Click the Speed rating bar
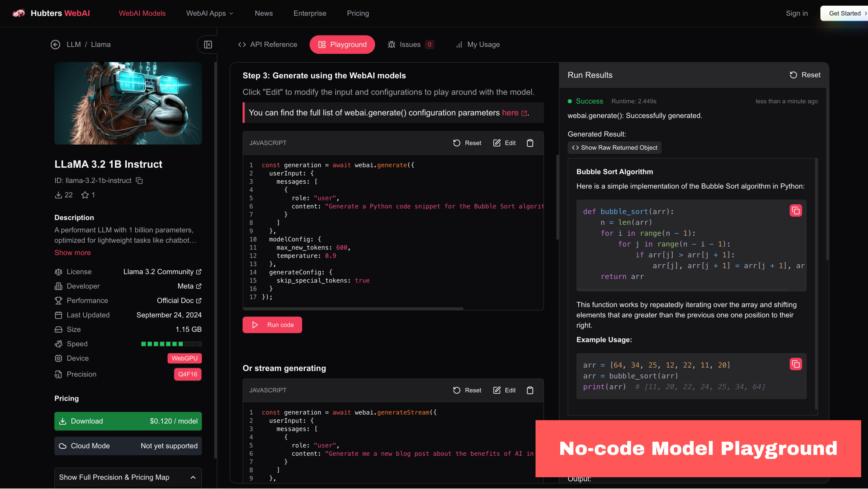This screenshot has height=489, width=868. pos(171,344)
